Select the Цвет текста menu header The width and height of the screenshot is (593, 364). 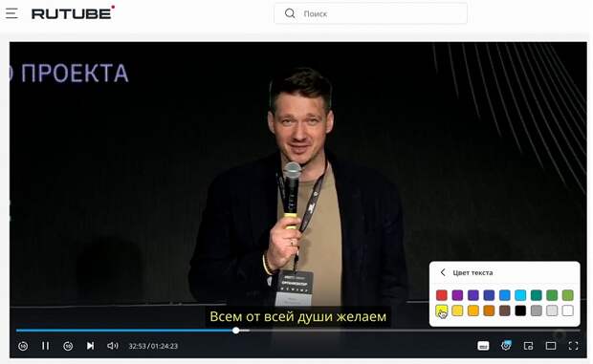tap(472, 272)
